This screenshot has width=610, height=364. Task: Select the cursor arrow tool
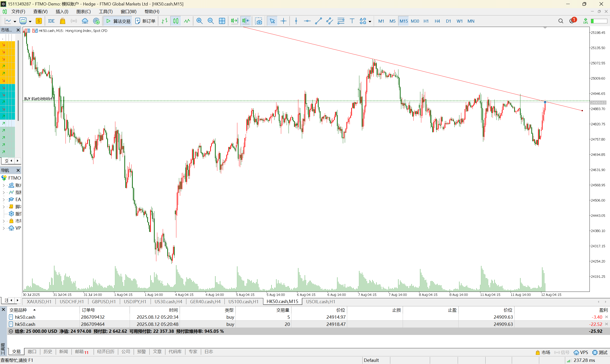[x=272, y=21]
